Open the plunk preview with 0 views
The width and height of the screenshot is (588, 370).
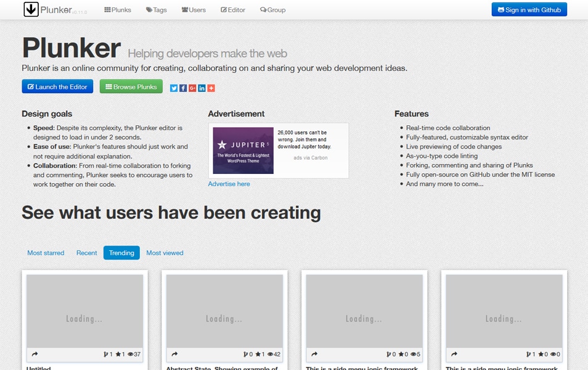[x=504, y=311]
